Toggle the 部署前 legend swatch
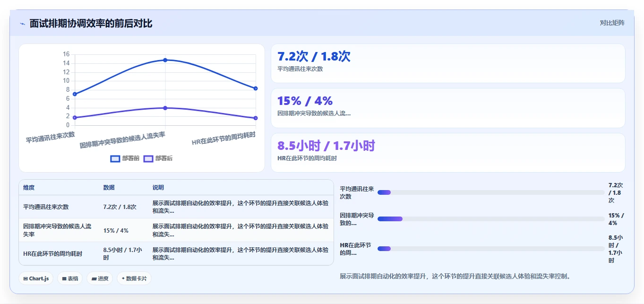Viewport: 644px width, 304px height. [x=115, y=158]
